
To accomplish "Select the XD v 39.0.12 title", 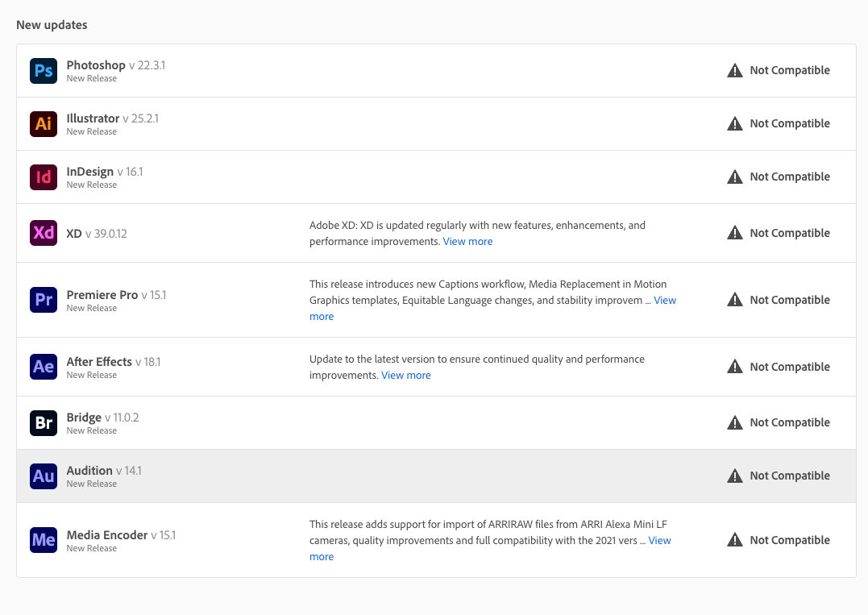I will 97,234.
